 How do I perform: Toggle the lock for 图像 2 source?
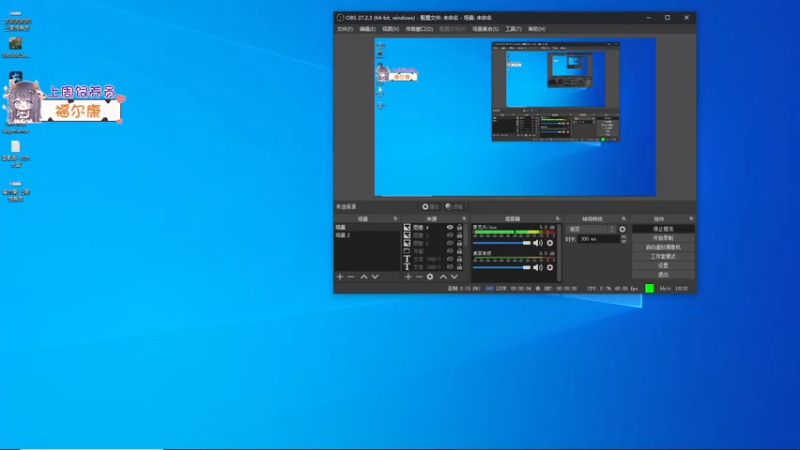pos(459,243)
